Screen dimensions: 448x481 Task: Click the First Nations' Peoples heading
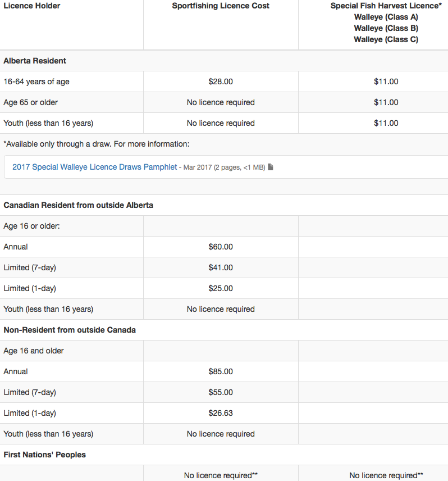point(45,455)
